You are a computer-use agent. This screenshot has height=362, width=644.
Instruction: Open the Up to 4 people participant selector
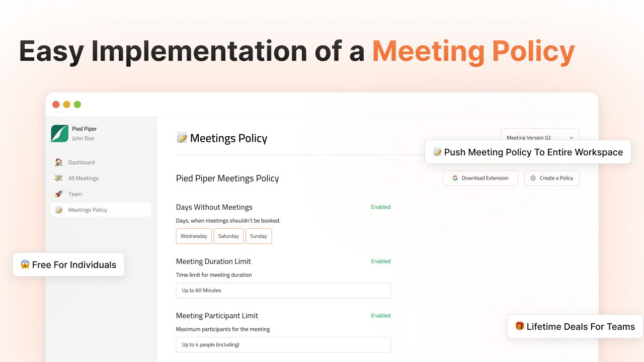pyautogui.click(x=283, y=344)
